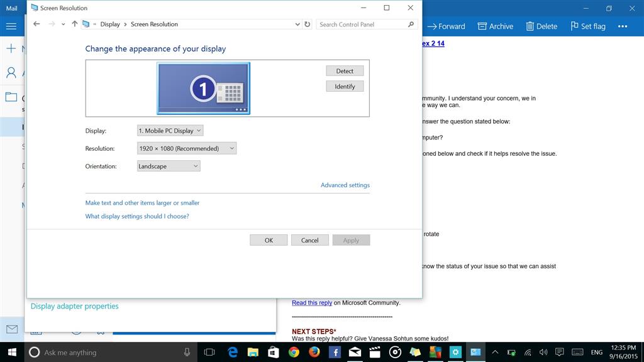Click the Search Control Panel field
The width and height of the screenshot is (644, 362).
click(362, 24)
